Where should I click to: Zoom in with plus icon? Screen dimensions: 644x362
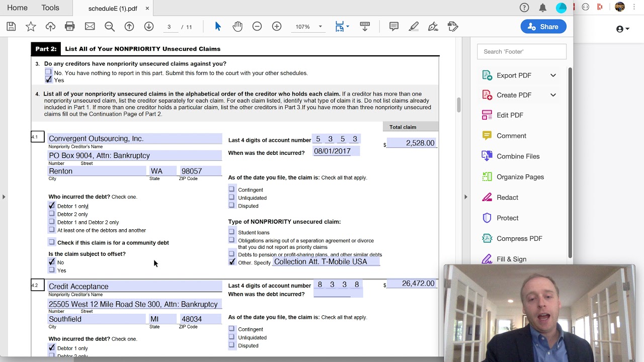(277, 27)
